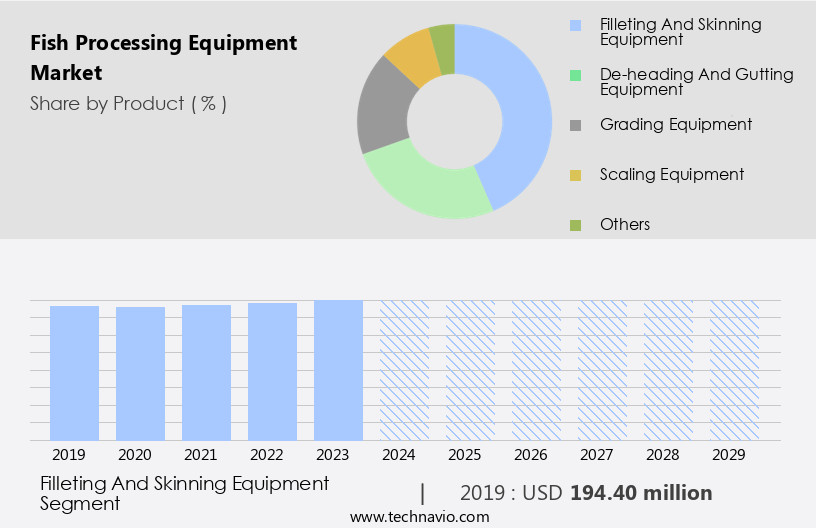This screenshot has width=816, height=528.
Task: Select the Others legend text label
Action: (x=625, y=225)
